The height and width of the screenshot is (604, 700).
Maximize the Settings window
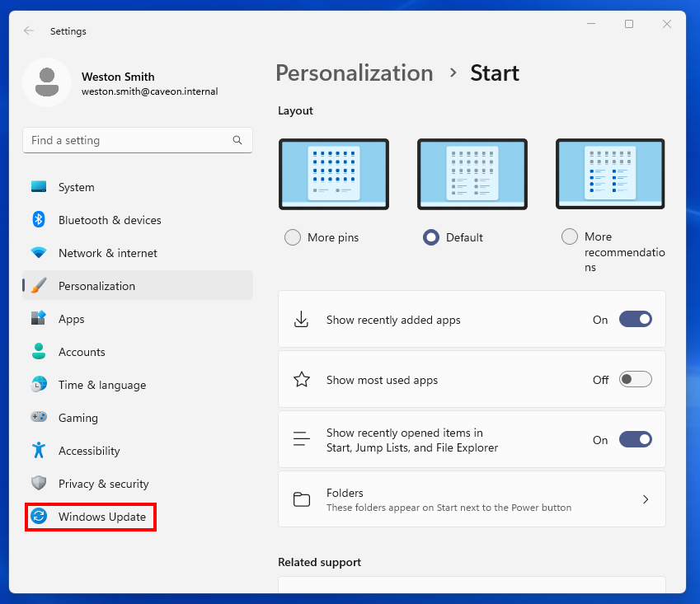(x=629, y=24)
